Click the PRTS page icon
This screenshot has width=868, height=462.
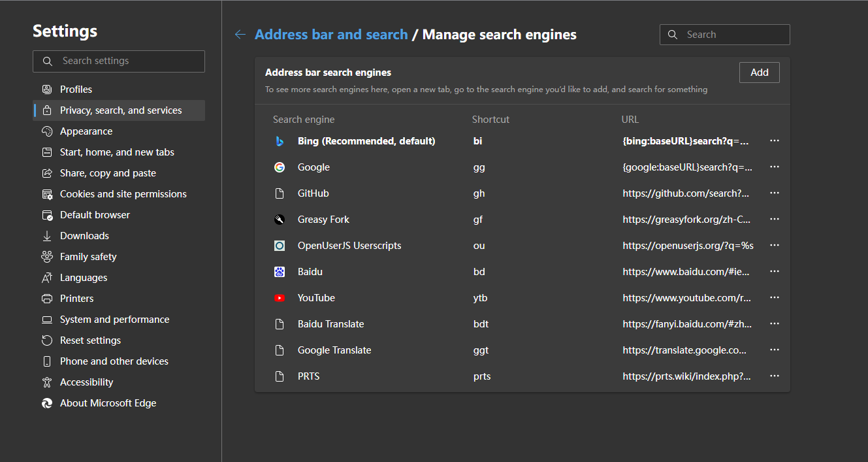280,376
